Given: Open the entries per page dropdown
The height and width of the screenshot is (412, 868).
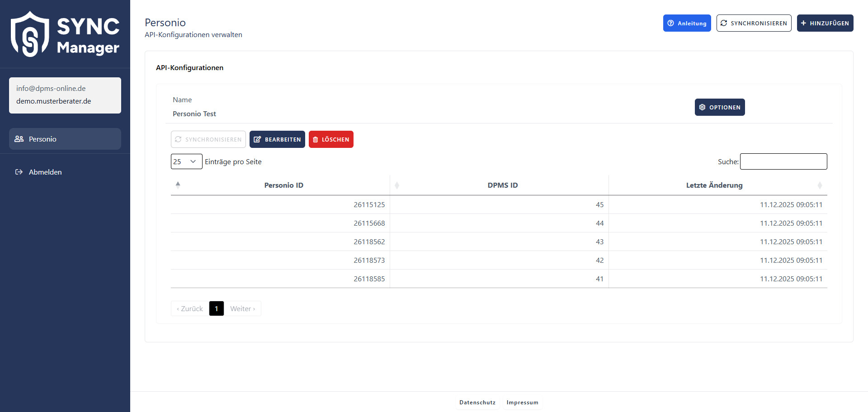Looking at the screenshot, I should pyautogui.click(x=186, y=161).
